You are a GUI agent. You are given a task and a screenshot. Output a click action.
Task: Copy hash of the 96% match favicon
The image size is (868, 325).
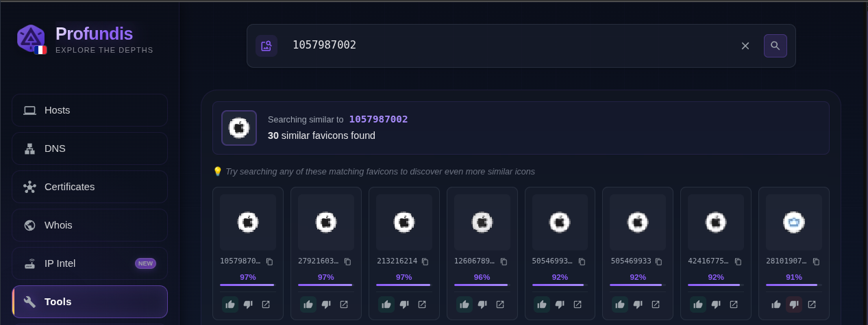click(x=504, y=261)
